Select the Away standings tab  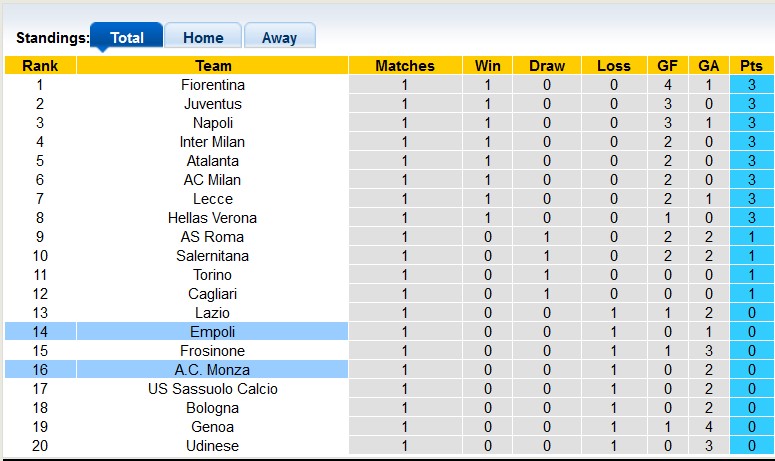click(x=279, y=38)
